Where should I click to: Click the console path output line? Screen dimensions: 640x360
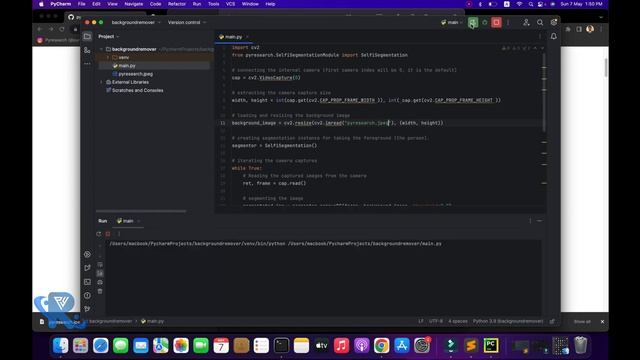tap(276, 244)
